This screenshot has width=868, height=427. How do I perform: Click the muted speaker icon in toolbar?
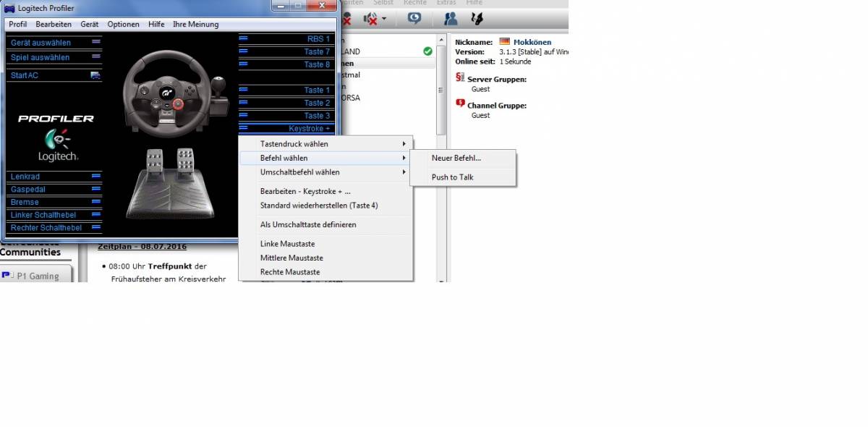coord(370,19)
